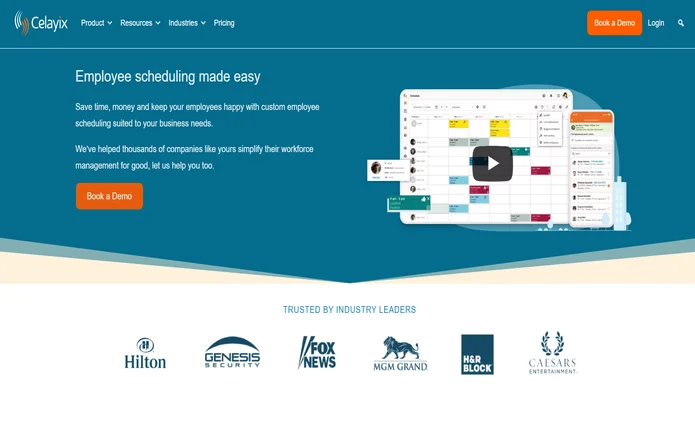Play the product demo video
This screenshot has width=695, height=427.
(x=492, y=164)
